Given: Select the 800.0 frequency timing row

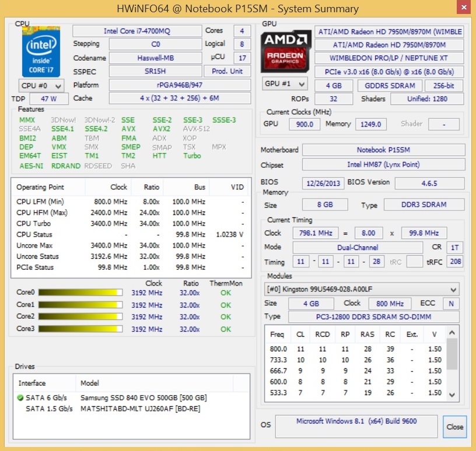Looking at the screenshot, I should 356,349.
